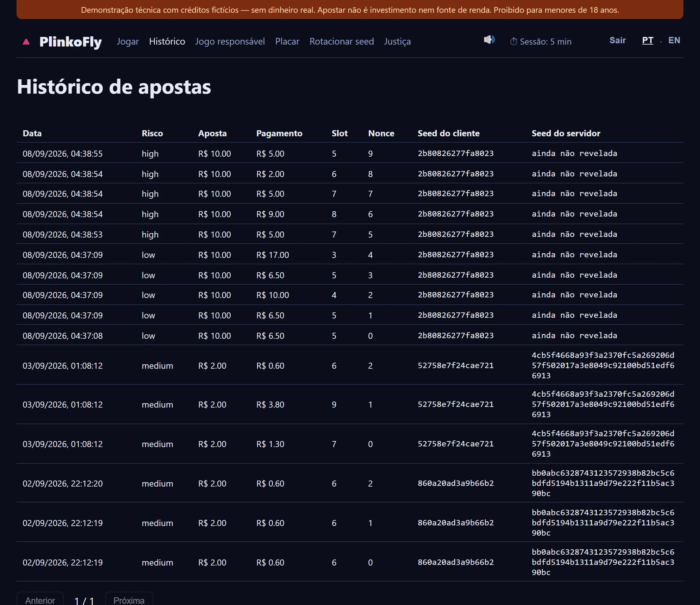Open the Justiça page

pyautogui.click(x=397, y=41)
